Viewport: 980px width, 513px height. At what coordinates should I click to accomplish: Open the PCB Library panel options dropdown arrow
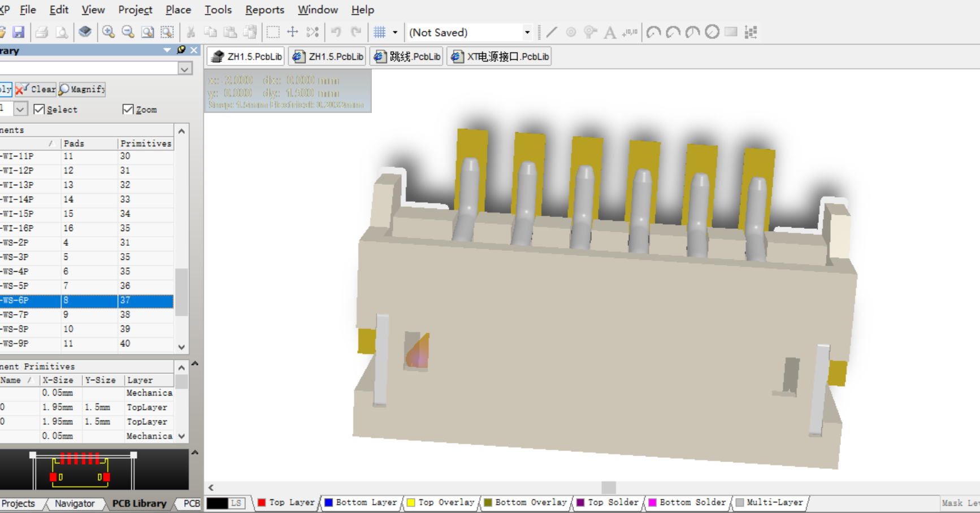(x=167, y=50)
